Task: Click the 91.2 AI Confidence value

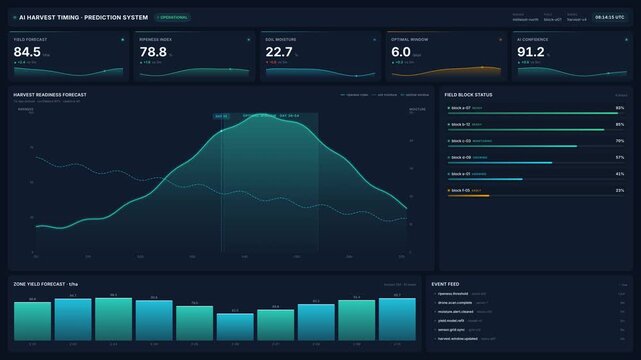Action: click(x=531, y=52)
